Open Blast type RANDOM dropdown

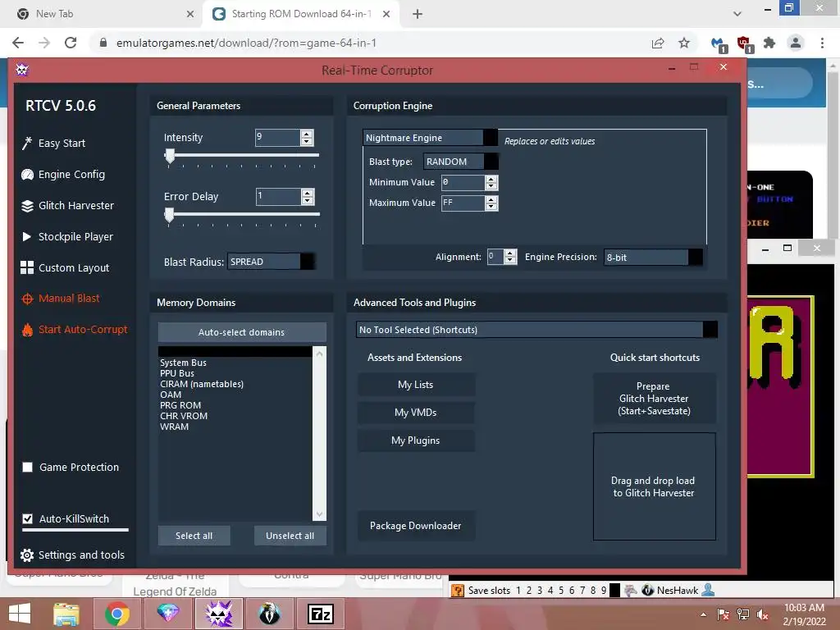[461, 162]
